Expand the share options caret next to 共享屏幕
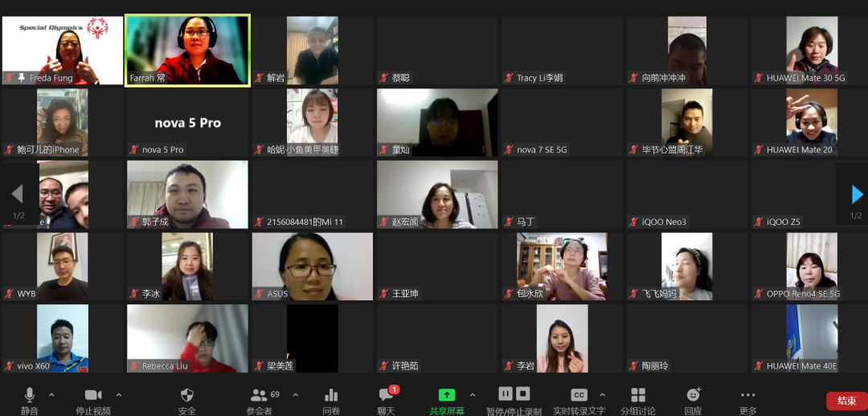The image size is (868, 416). [x=473, y=395]
